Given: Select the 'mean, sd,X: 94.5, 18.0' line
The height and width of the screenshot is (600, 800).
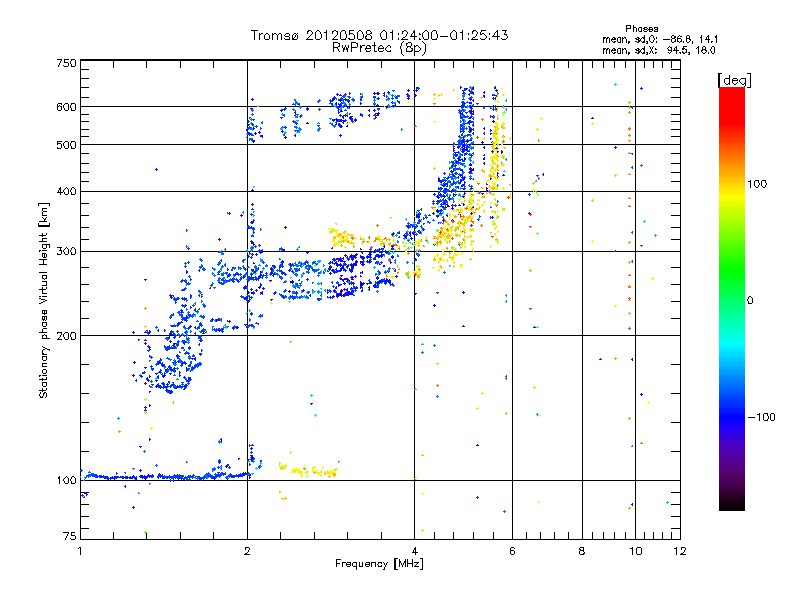Looking at the screenshot, I should pyautogui.click(x=659, y=50).
